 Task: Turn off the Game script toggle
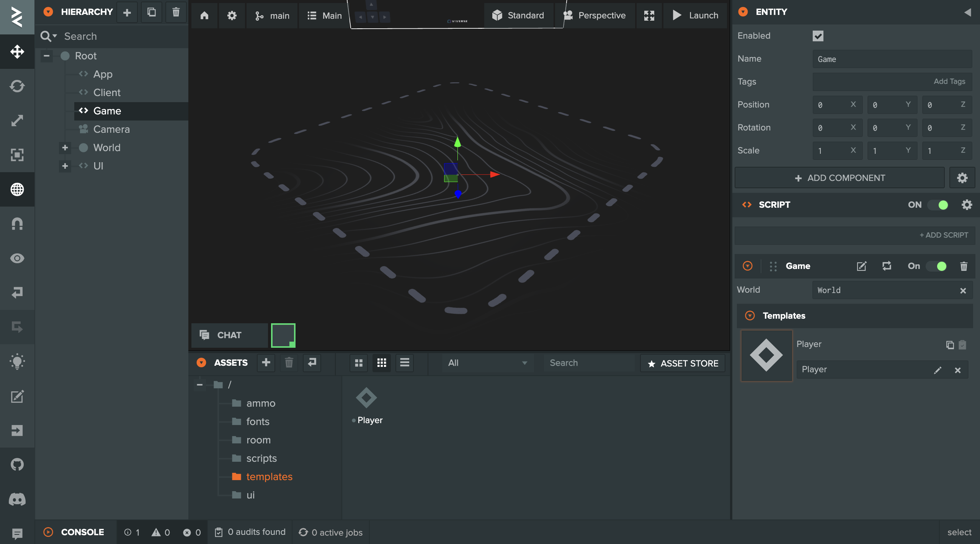pos(936,266)
